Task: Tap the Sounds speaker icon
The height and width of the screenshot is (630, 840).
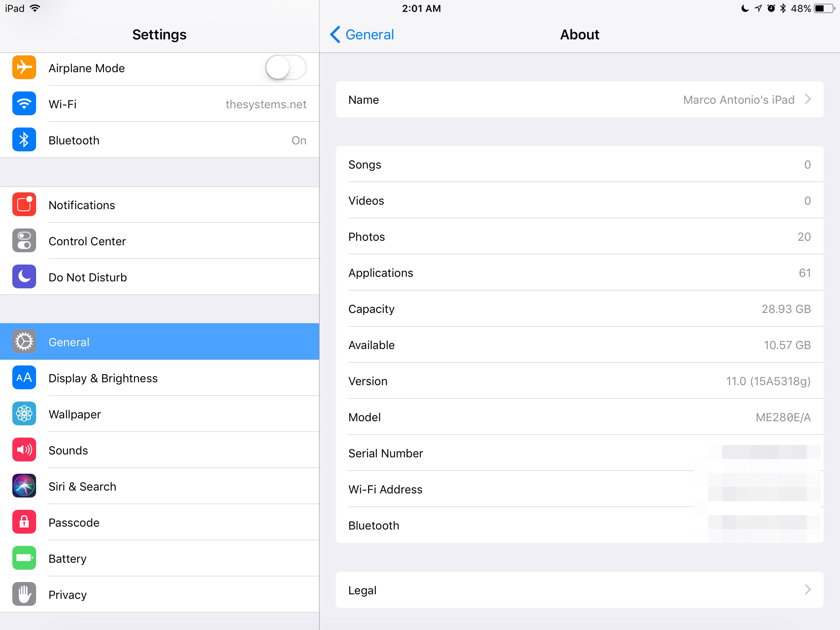Action: click(x=24, y=450)
